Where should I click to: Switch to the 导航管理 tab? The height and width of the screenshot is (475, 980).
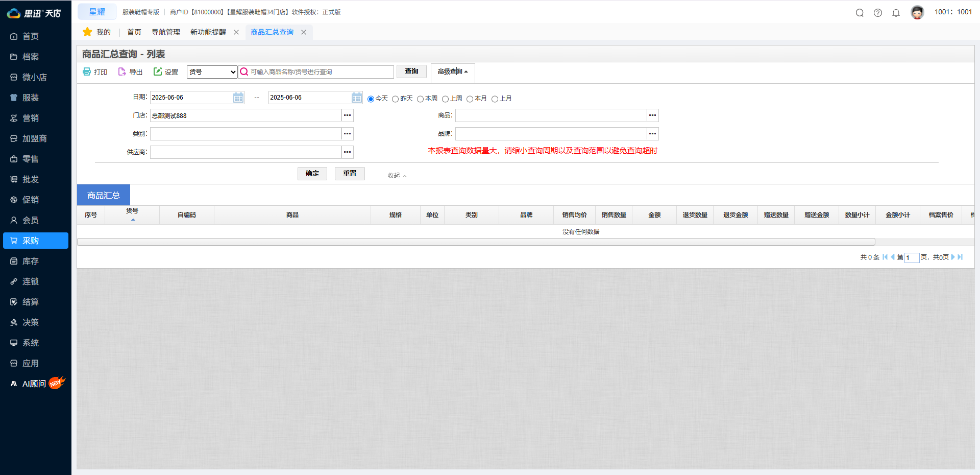pyautogui.click(x=166, y=32)
